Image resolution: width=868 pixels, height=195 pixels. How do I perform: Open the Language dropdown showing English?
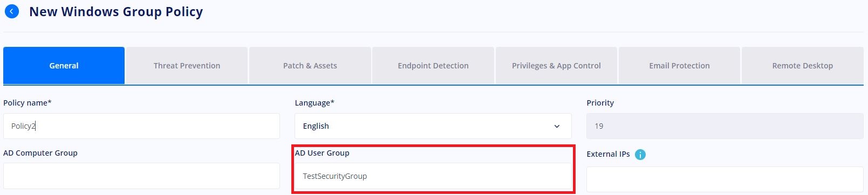pos(433,126)
